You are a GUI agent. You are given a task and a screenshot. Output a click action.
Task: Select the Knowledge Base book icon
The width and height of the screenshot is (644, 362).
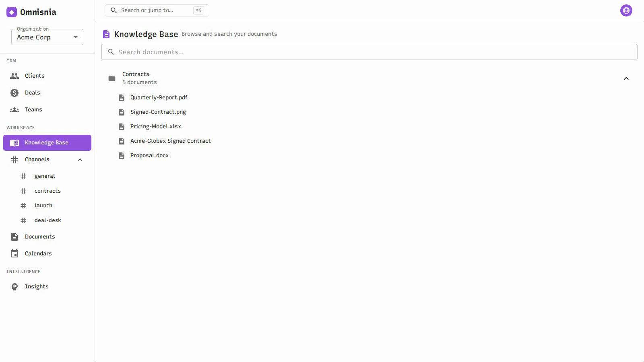pyautogui.click(x=14, y=143)
